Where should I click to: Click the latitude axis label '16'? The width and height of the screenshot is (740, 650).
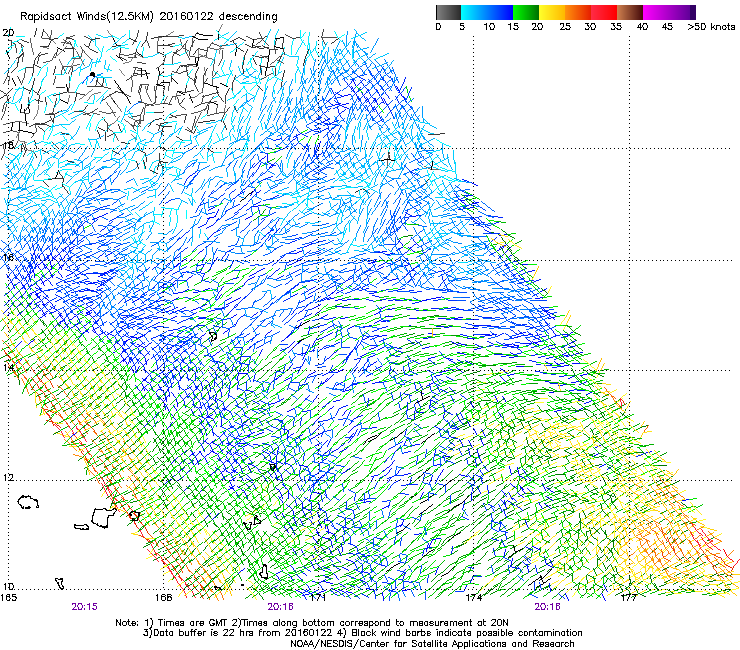click(x=8, y=257)
